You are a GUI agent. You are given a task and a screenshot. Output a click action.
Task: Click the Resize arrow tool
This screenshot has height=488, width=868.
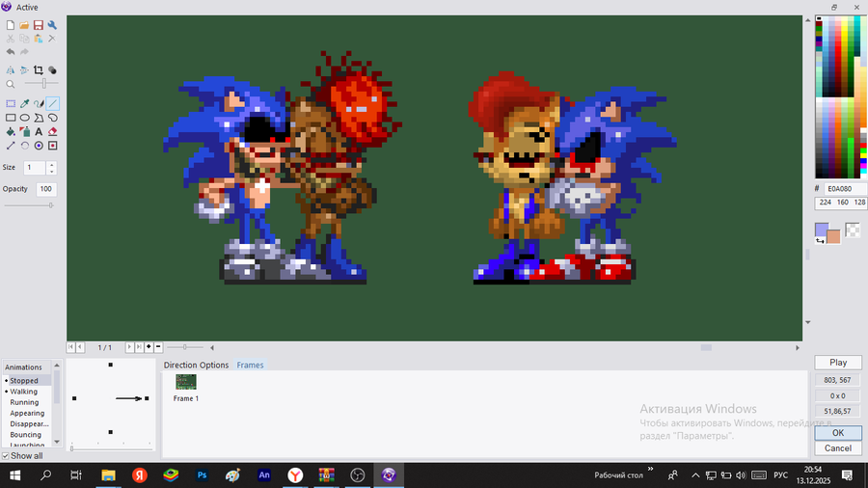coord(11,146)
